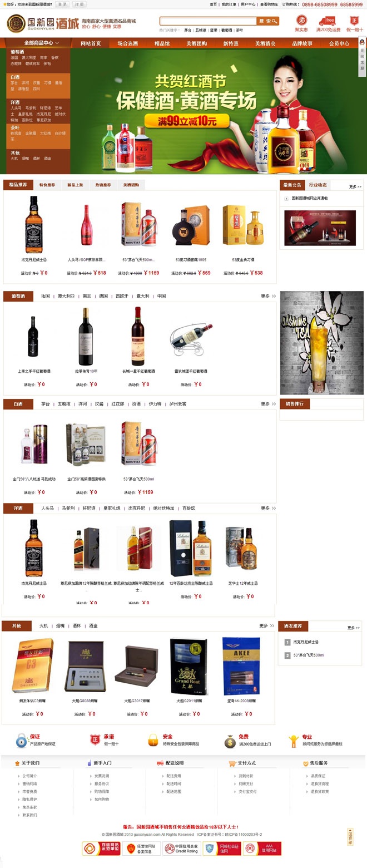The height and width of the screenshot is (868, 367).
Task: Expand 更多 in the 葡萄酒 section
Action: 268,296
